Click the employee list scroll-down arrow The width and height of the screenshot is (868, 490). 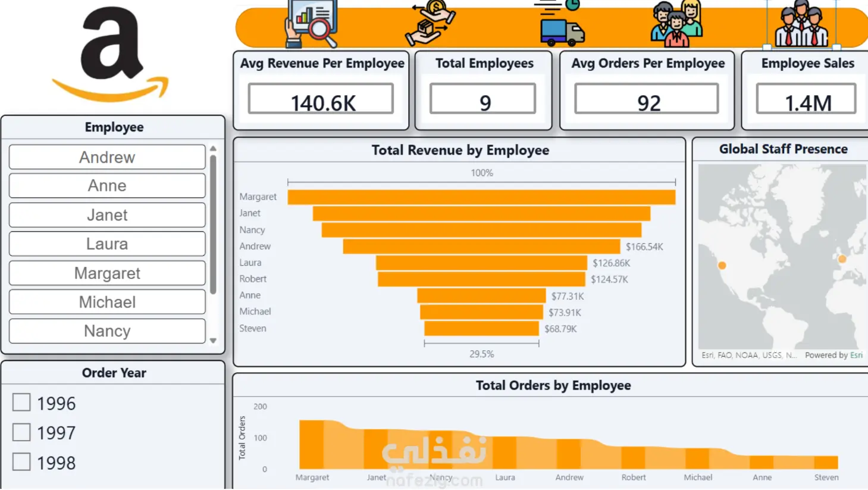[213, 341]
